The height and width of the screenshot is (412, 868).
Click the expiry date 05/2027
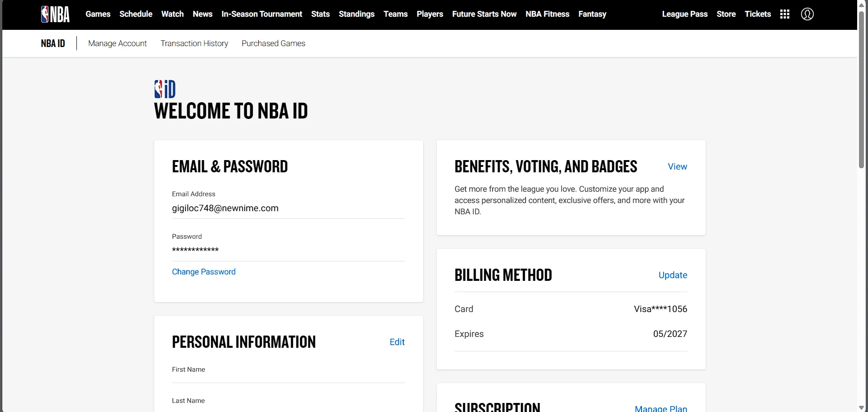[670, 334]
